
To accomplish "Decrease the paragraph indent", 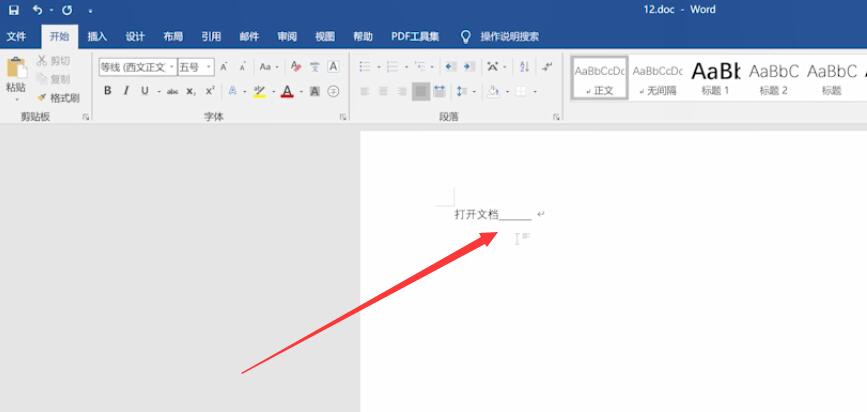I will [451, 67].
